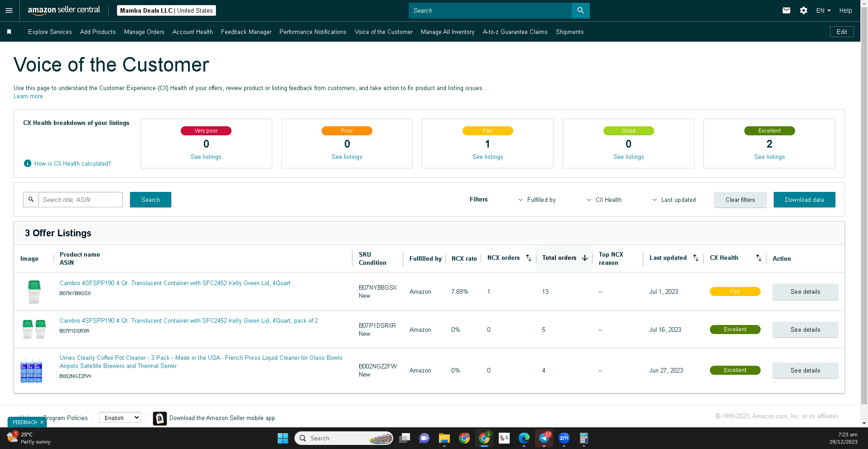Open the Help link in header
This screenshot has height=449, width=868.
[845, 10]
